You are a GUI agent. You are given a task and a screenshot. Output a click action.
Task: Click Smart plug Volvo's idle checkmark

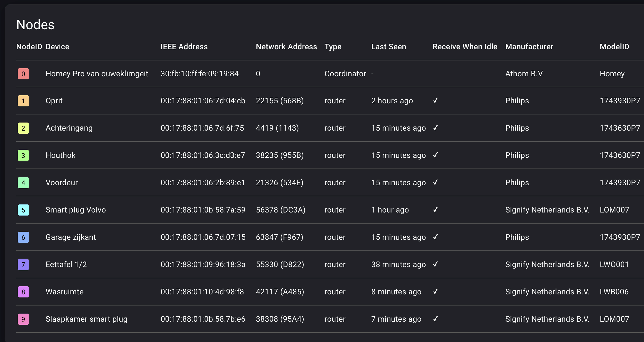(435, 210)
